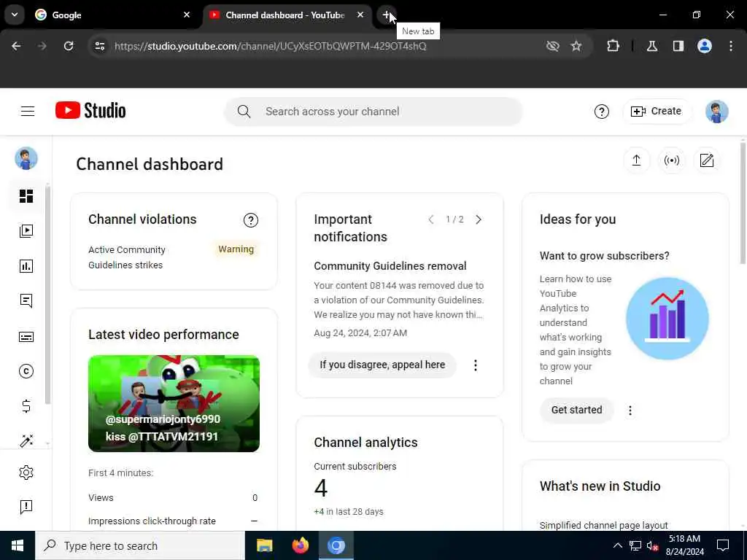Open the Windows notification center
The width and height of the screenshot is (747, 560).
coord(723,545)
